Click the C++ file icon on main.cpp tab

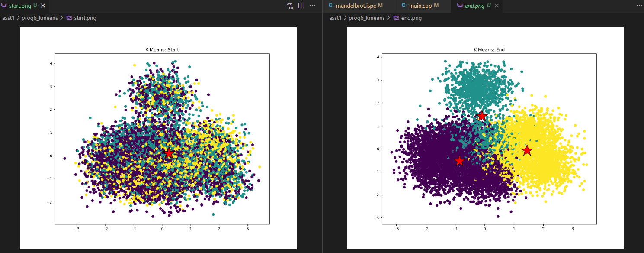[x=404, y=6]
